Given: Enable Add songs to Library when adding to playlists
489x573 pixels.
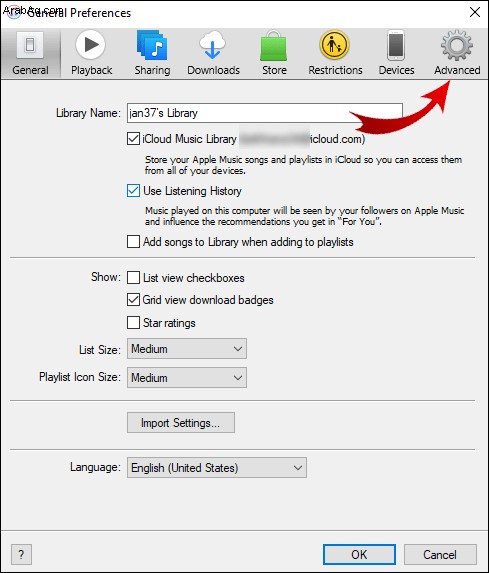Looking at the screenshot, I should (x=133, y=242).
